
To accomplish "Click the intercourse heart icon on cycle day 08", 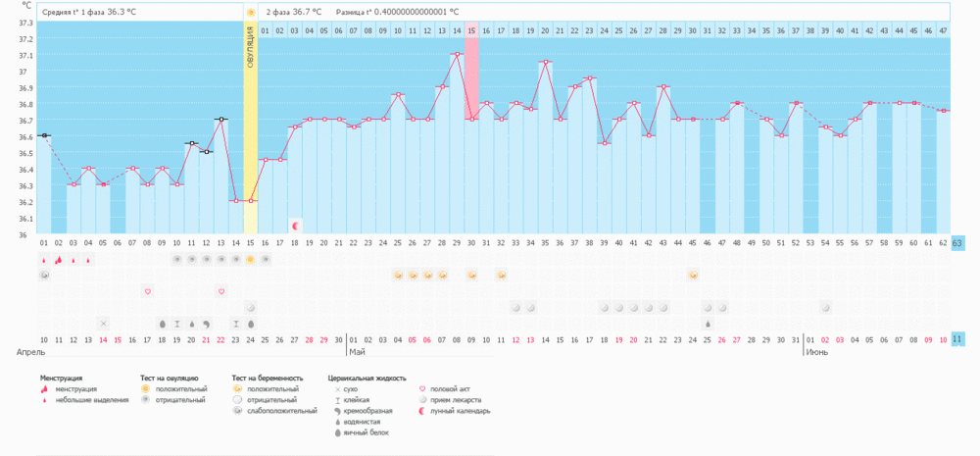I will coord(148,291).
